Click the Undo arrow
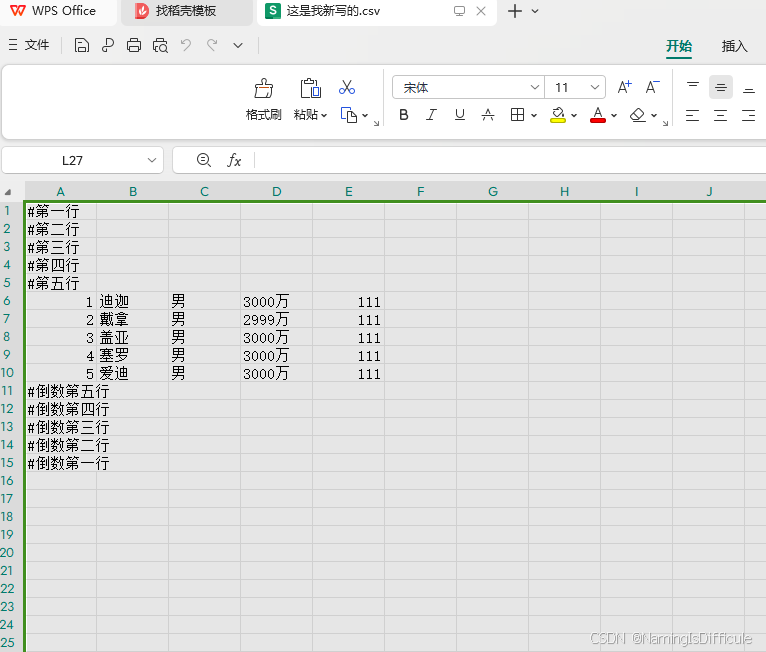 coord(186,45)
